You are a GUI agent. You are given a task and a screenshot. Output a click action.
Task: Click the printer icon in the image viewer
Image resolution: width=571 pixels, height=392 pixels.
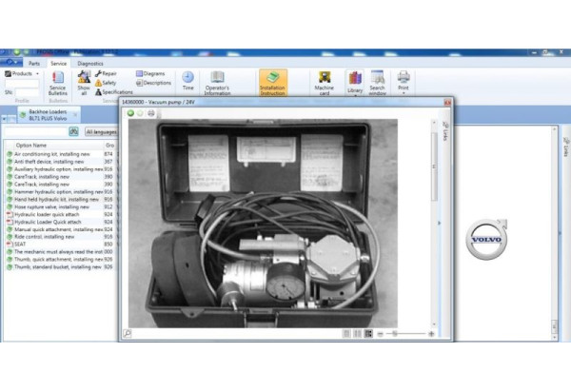click(151, 113)
